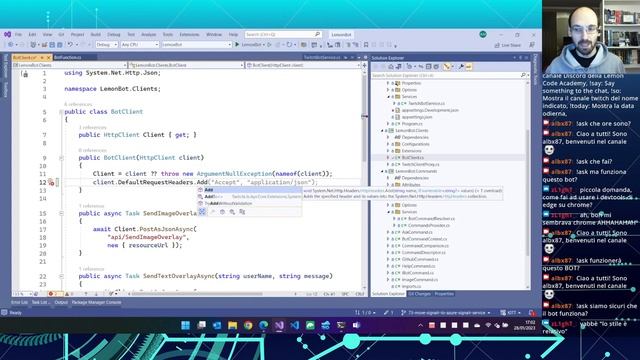
Task: Open the Extensions menu
Action: pos(189,35)
